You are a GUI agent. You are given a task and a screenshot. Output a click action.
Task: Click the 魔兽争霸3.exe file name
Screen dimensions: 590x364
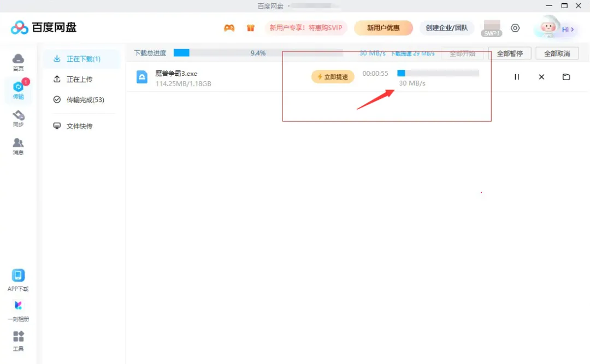pyautogui.click(x=176, y=73)
